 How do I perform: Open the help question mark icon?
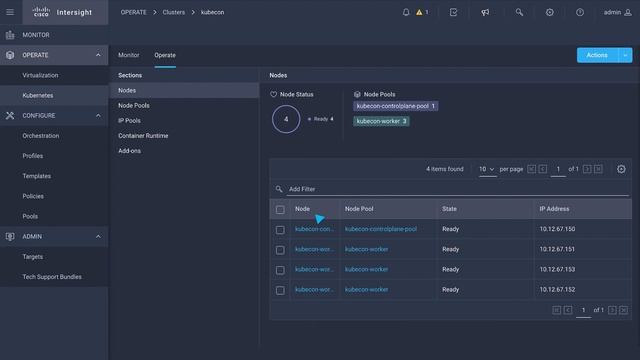(x=580, y=12)
